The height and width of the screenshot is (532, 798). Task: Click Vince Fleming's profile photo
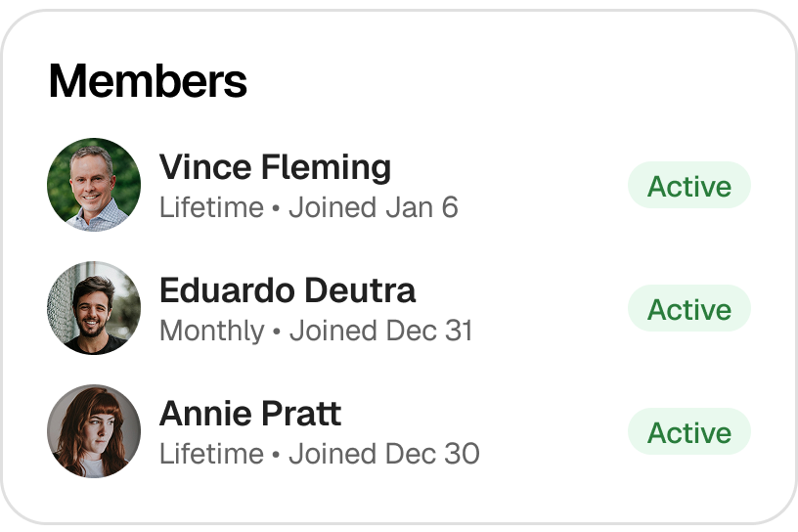[94, 185]
